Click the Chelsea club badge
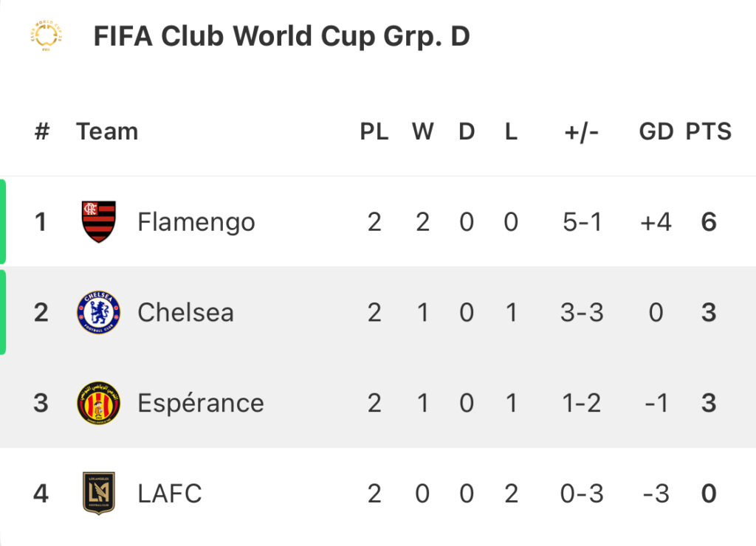Image resolution: width=756 pixels, height=546 pixels. [x=99, y=312]
